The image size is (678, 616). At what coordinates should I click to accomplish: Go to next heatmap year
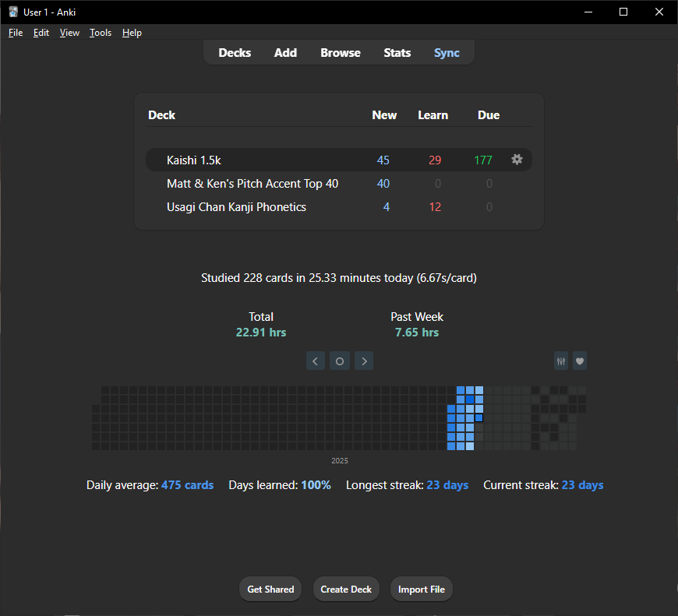pos(364,361)
